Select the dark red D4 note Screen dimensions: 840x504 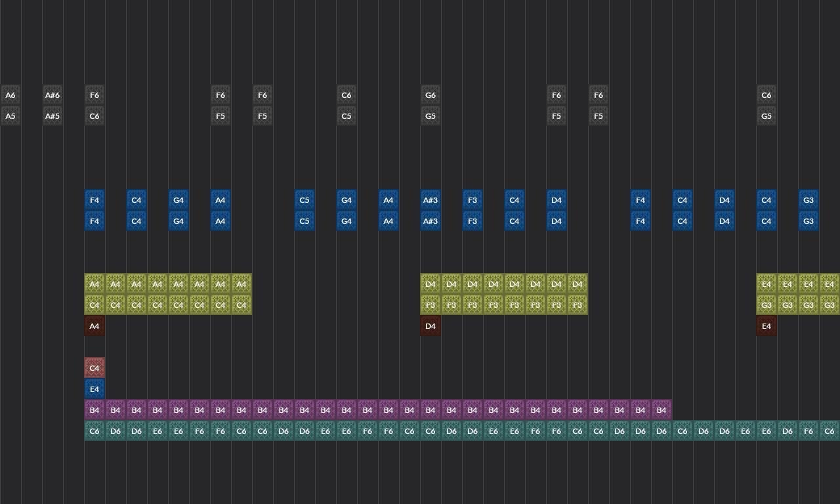[430, 325]
